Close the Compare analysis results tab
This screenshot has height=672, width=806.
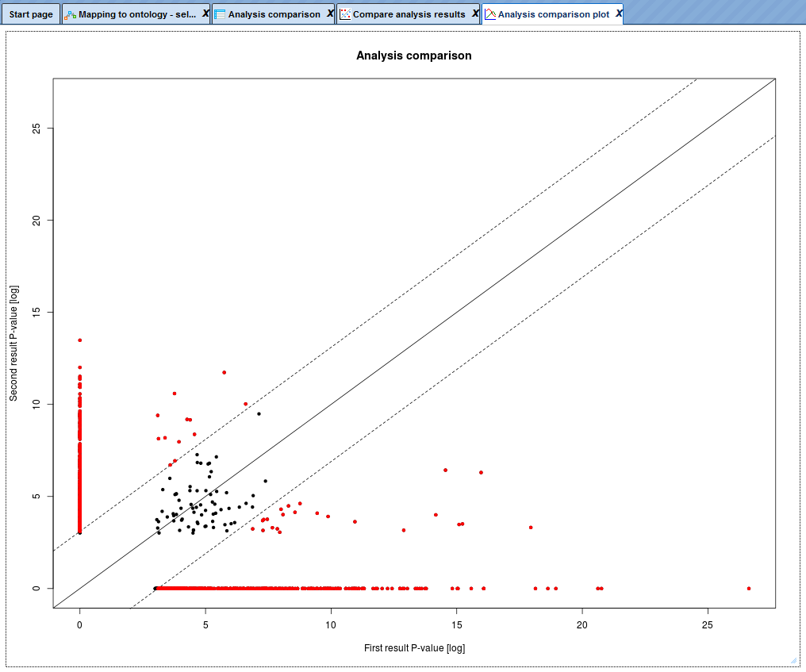(x=475, y=13)
